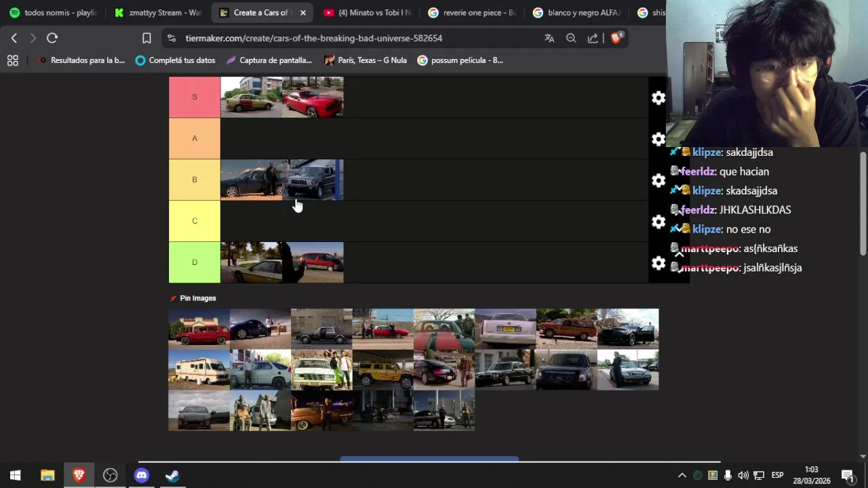Open OBS Studio from the taskbar
Viewport: 868px width, 488px height.
[x=110, y=475]
